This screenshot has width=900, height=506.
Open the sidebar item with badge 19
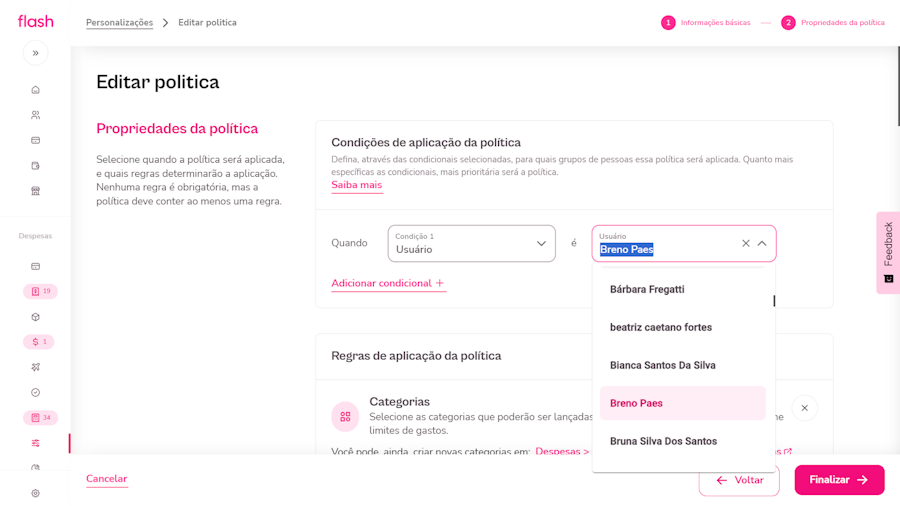click(x=40, y=291)
